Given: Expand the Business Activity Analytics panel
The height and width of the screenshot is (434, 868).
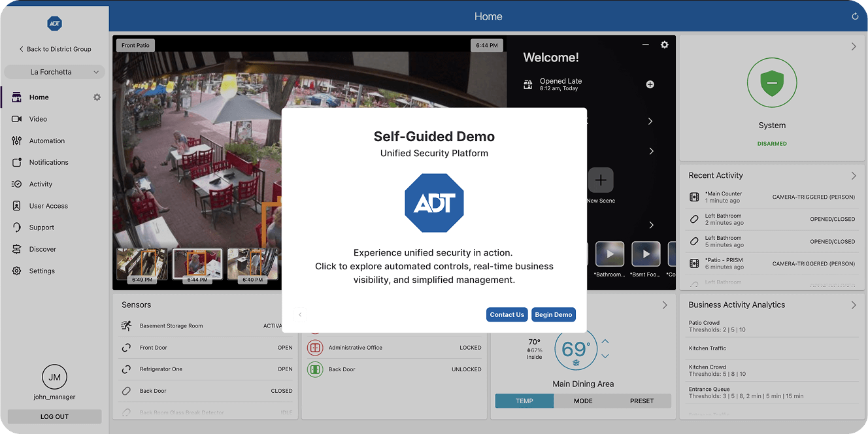Looking at the screenshot, I should click(x=854, y=305).
